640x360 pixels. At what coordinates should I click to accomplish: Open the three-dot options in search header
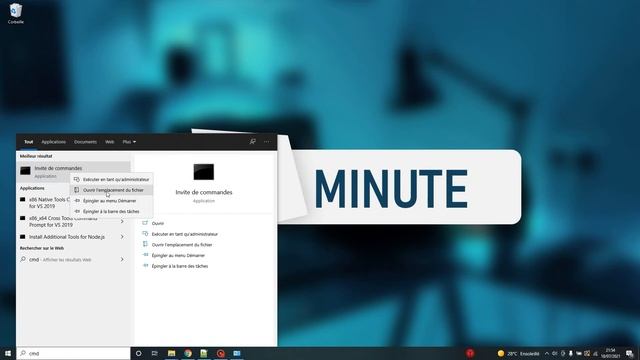(267, 142)
